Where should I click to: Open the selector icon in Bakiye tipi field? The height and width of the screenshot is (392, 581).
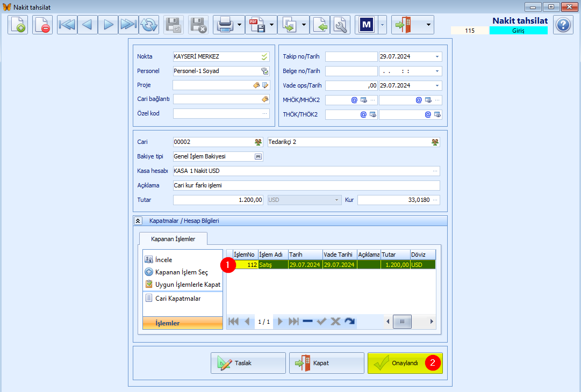pyautogui.click(x=258, y=157)
